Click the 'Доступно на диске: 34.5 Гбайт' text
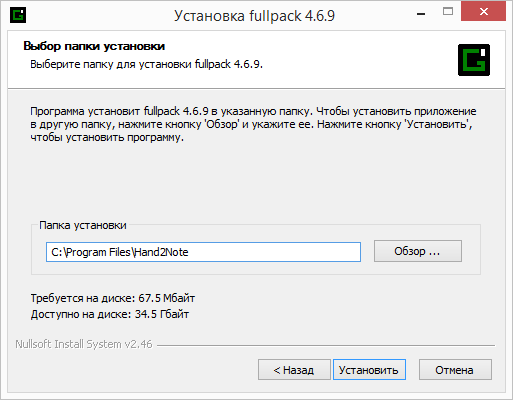This screenshot has width=513, height=400. point(110,314)
